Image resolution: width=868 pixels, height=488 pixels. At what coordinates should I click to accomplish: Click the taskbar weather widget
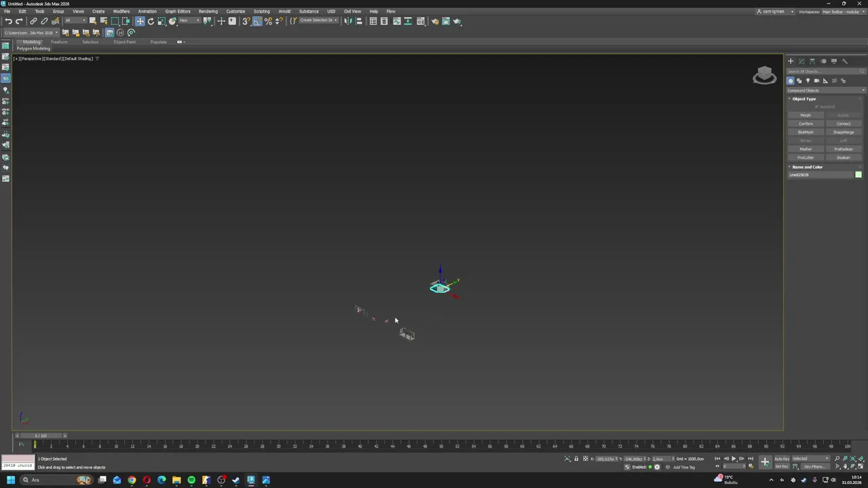coord(726,479)
